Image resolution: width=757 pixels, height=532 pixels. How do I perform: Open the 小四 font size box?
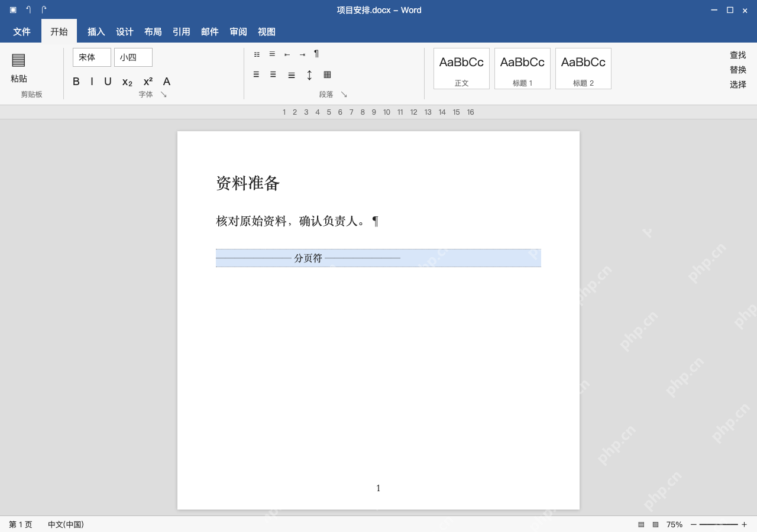pyautogui.click(x=133, y=57)
